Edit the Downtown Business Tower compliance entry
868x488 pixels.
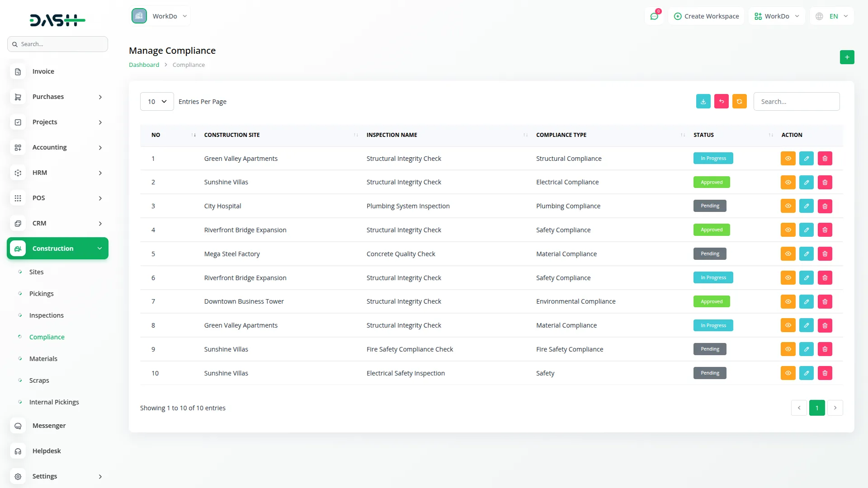tap(806, 302)
